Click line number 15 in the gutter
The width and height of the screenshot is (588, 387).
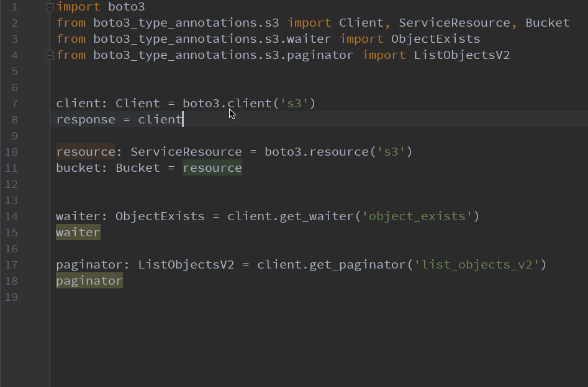coord(12,233)
